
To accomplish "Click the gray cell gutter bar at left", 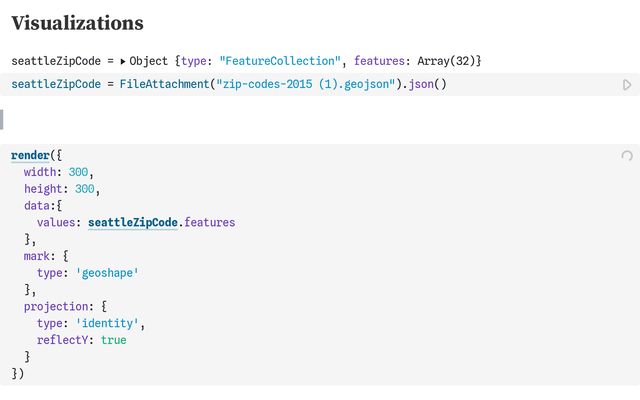I will (2, 120).
